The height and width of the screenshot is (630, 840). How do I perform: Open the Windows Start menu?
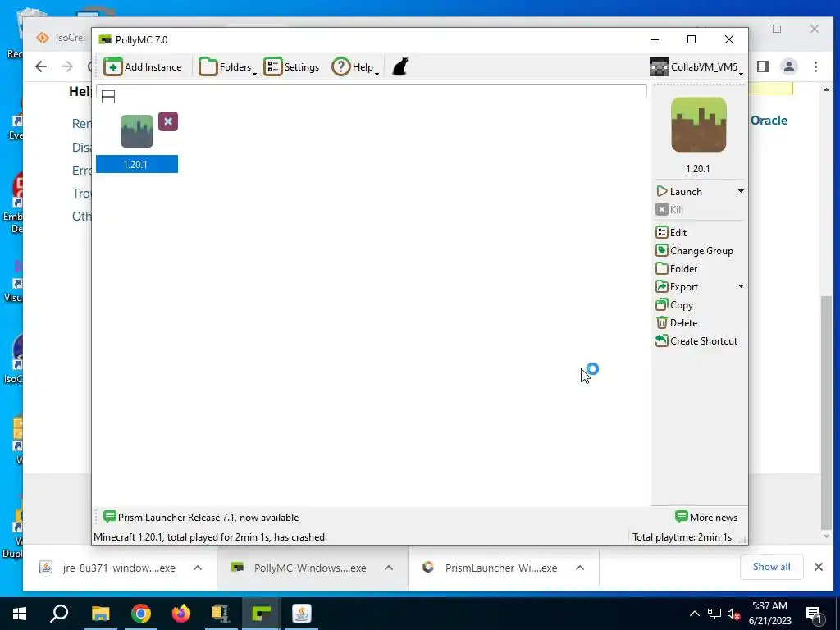tap(20, 614)
